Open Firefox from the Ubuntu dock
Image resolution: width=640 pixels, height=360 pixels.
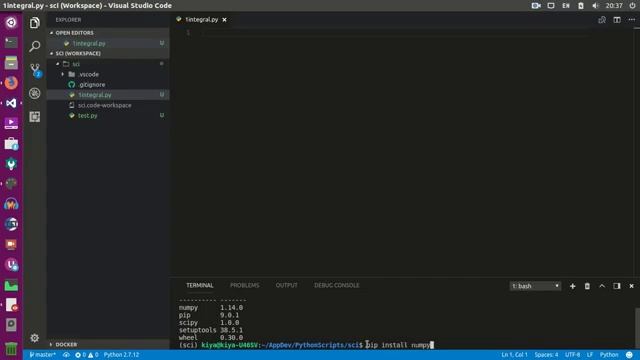pos(11,83)
